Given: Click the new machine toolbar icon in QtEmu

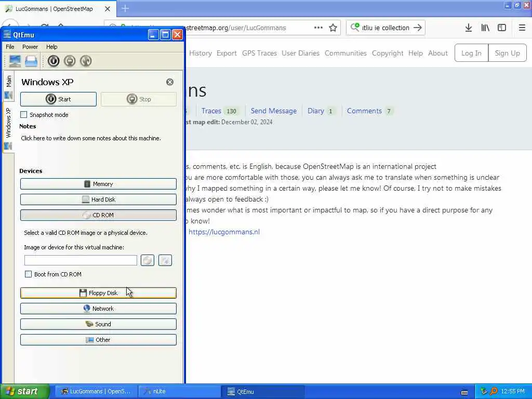Looking at the screenshot, I should [x=15, y=61].
